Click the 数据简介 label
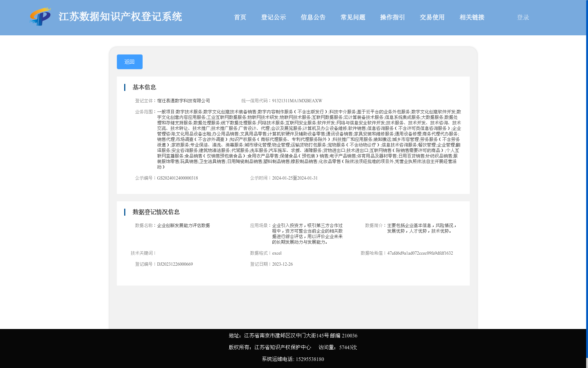Image resolution: width=588 pixels, height=368 pixels. pyautogui.click(x=375, y=226)
